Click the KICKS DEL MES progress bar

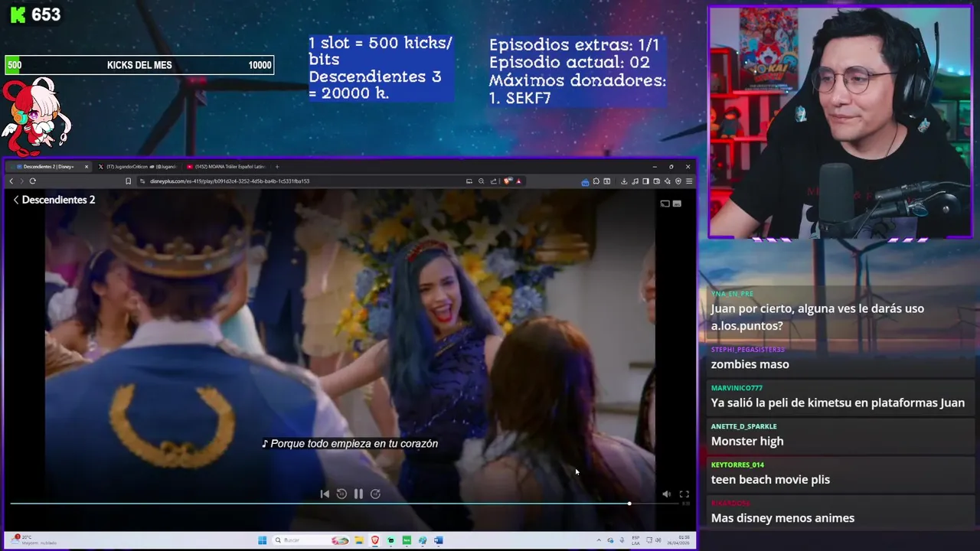coord(139,65)
